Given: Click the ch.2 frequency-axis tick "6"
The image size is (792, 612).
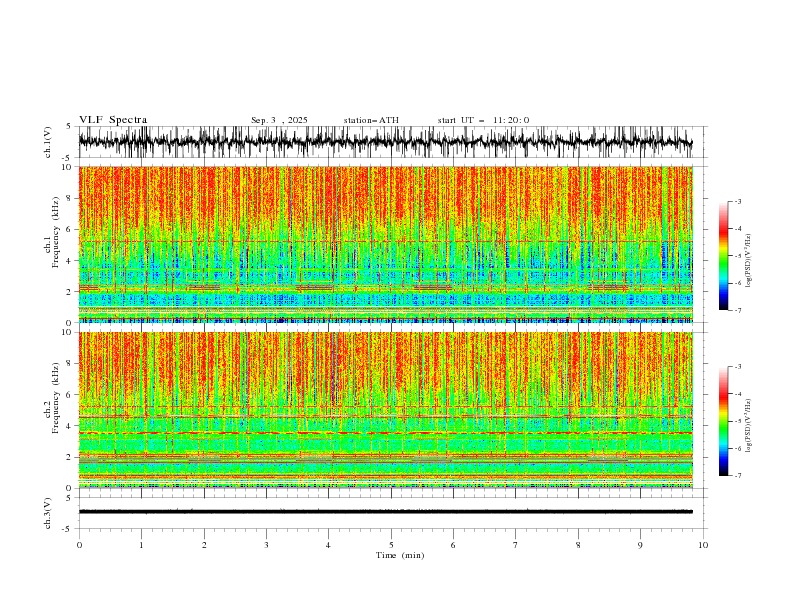Looking at the screenshot, I should 70,395.
